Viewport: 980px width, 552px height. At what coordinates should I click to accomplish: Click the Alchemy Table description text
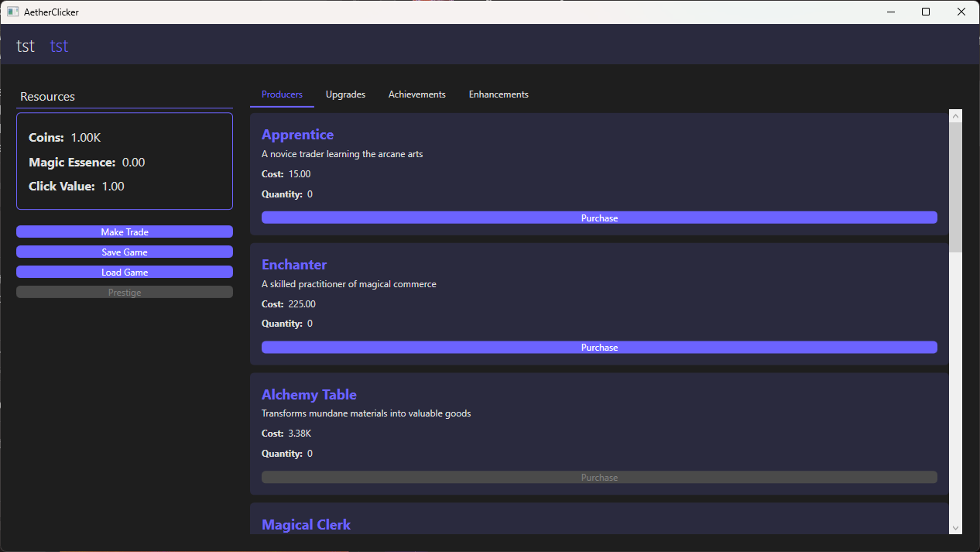pyautogui.click(x=366, y=413)
